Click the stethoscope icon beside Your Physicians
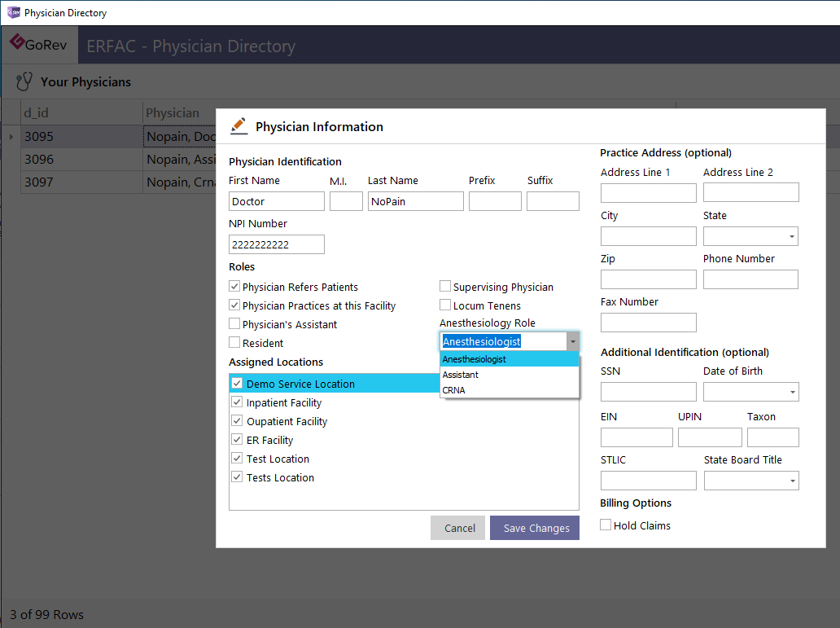The width and height of the screenshot is (840, 628). click(24, 82)
